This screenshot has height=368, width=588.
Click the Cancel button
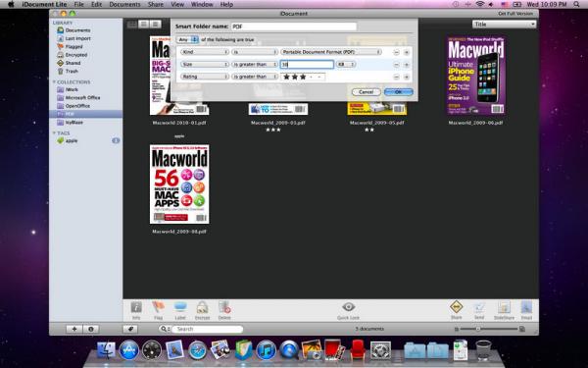coord(366,92)
